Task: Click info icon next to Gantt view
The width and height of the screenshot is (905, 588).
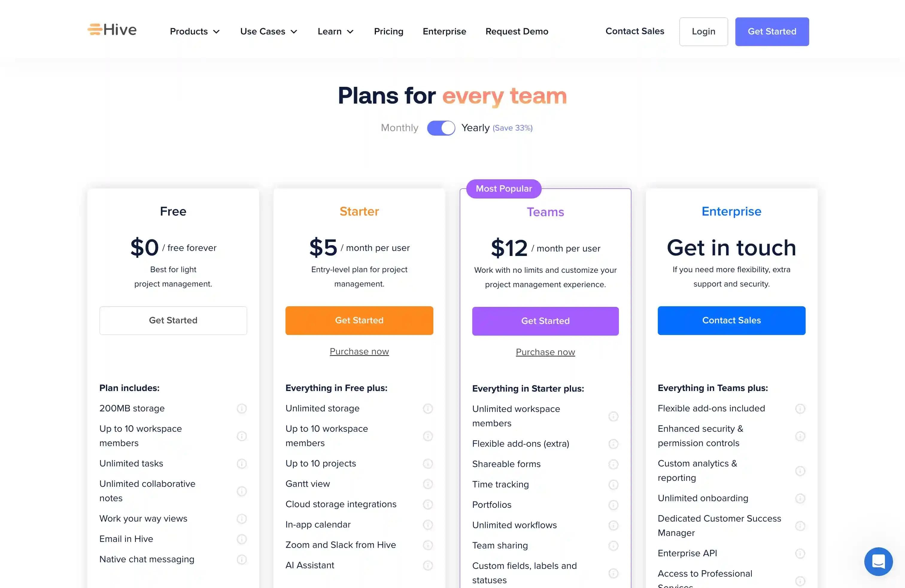Action: 427,484
